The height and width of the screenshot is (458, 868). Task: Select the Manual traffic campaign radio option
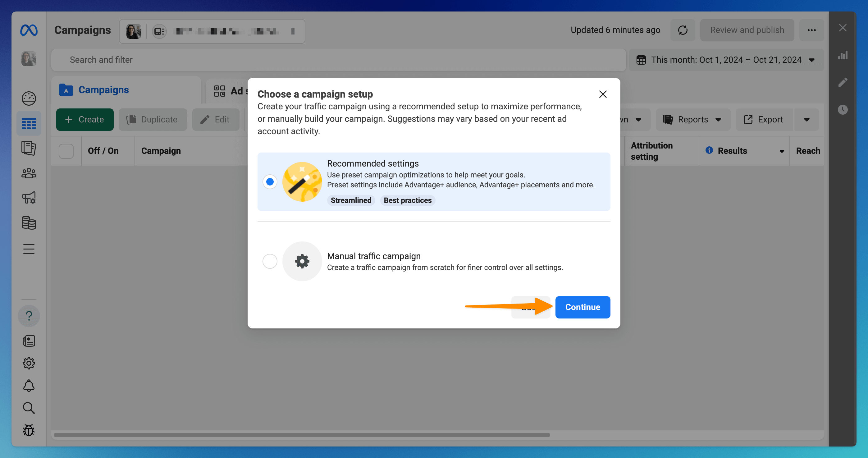click(x=270, y=261)
